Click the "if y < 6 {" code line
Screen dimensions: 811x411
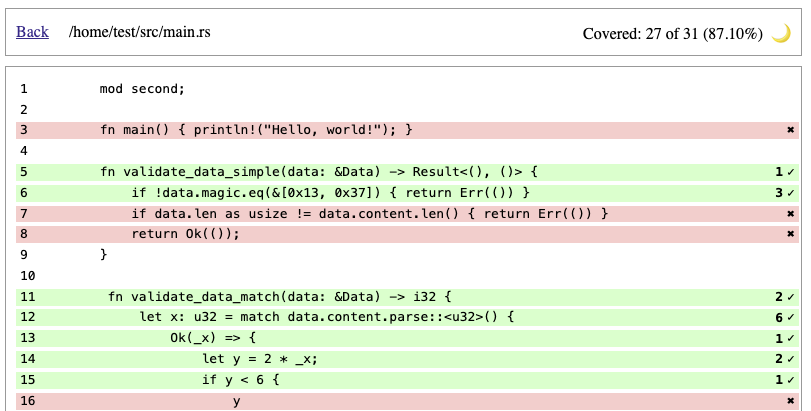241,380
